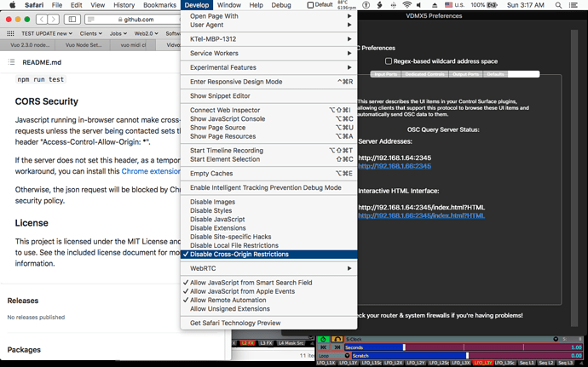Screen dimensions: 588x367
Task: Click the orange loop-arrow button in VDMX
Action: [x=337, y=339]
